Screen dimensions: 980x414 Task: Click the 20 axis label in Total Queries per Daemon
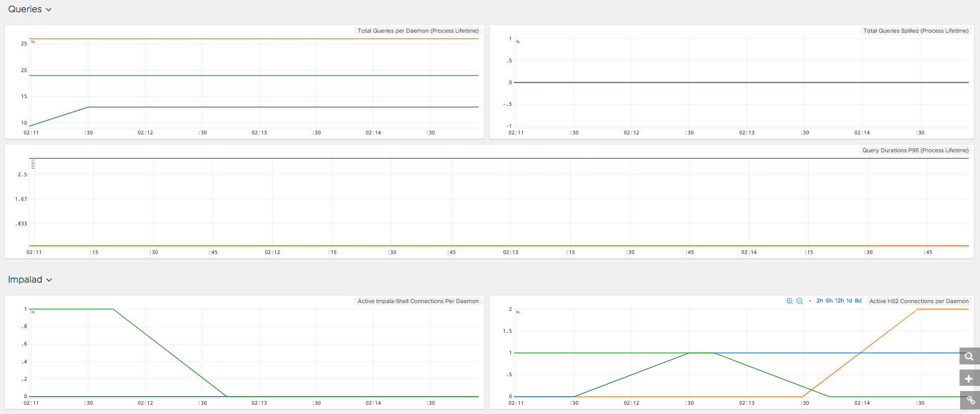tap(24, 71)
